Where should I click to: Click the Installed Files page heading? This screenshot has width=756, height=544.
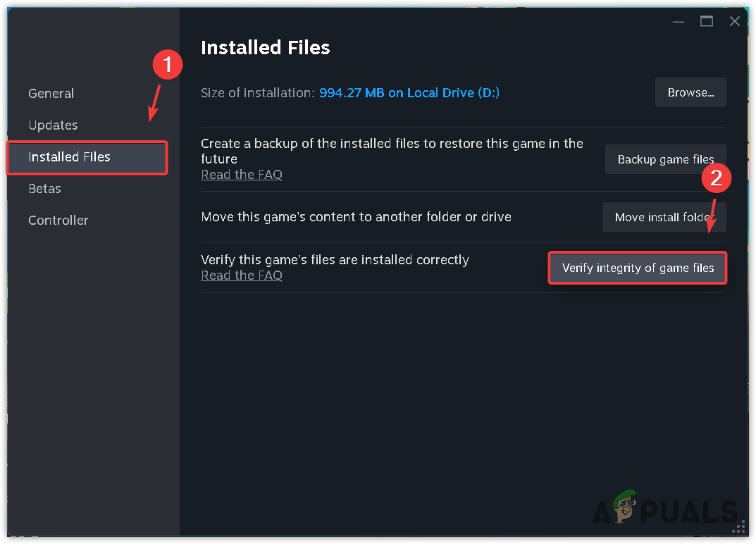click(266, 47)
